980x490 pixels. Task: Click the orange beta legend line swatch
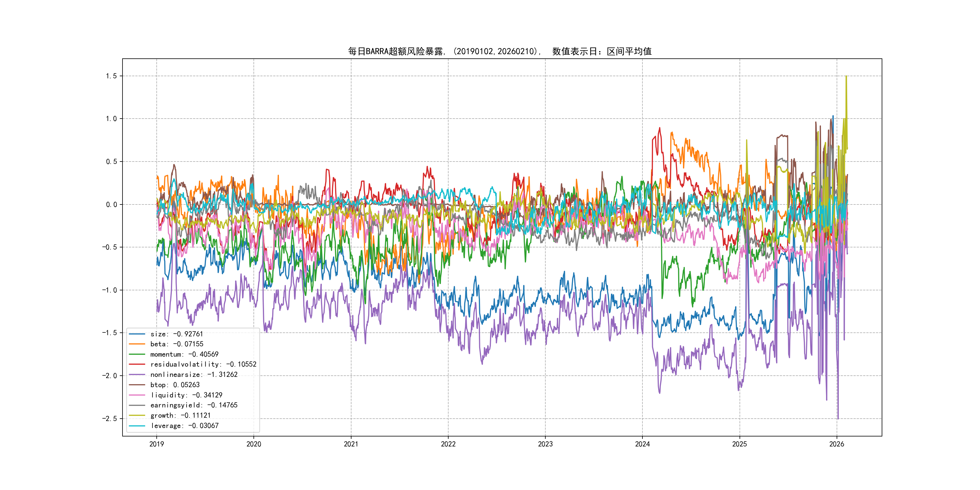[137, 344]
